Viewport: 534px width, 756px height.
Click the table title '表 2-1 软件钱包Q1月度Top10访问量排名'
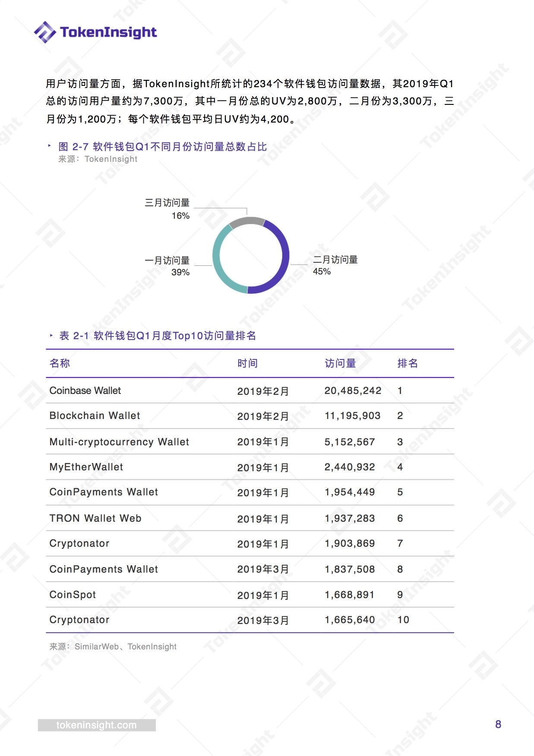click(158, 336)
